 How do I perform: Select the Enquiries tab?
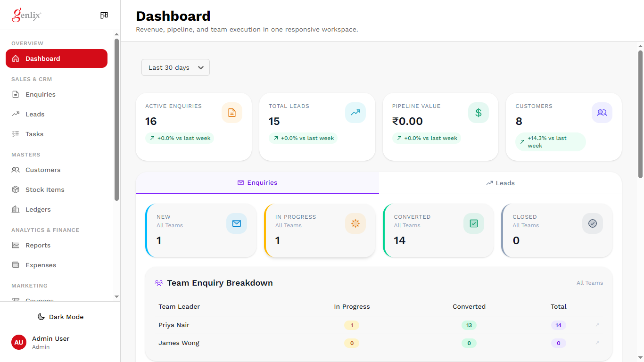(x=257, y=183)
